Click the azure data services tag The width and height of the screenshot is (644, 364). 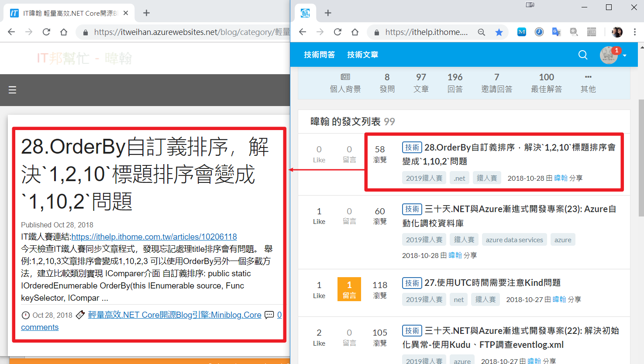click(514, 240)
